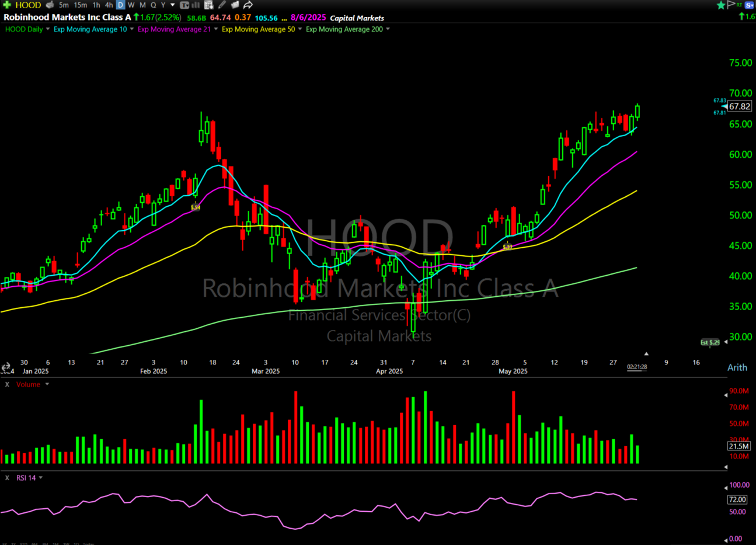Switch to the 4h timeframe
Image resolution: width=756 pixels, height=545 pixels.
[x=109, y=5]
